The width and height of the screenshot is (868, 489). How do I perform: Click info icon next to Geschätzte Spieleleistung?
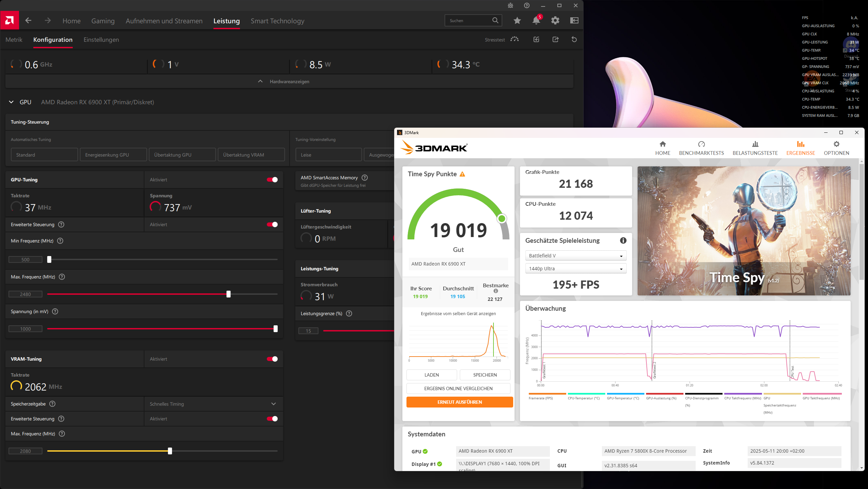(623, 240)
